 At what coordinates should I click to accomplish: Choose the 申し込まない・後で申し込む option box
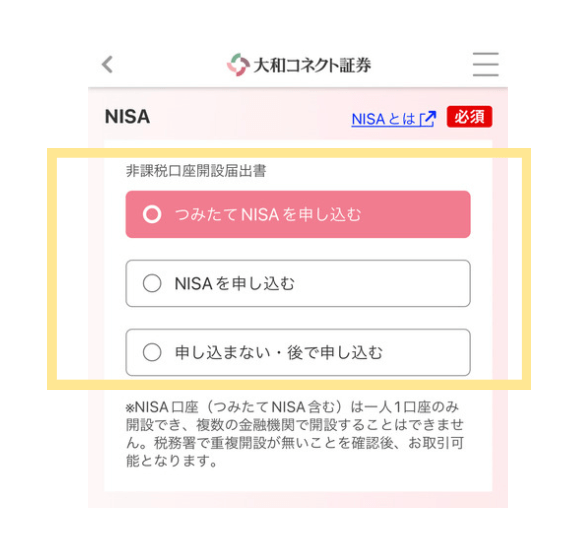point(298,352)
